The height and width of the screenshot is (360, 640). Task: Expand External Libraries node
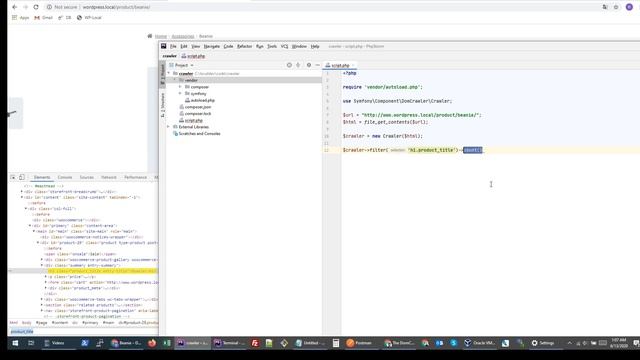pos(168,127)
